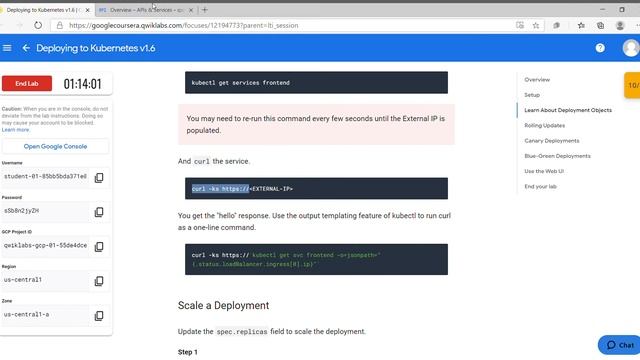This screenshot has height=360, width=640.
Task: Reload the browser page
Action: point(38,25)
